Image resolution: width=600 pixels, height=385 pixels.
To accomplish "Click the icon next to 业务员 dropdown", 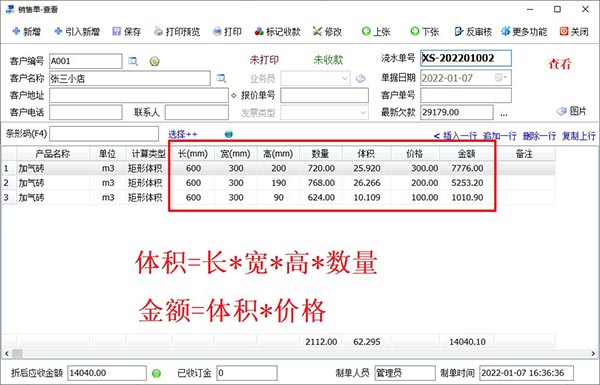I will [x=360, y=78].
